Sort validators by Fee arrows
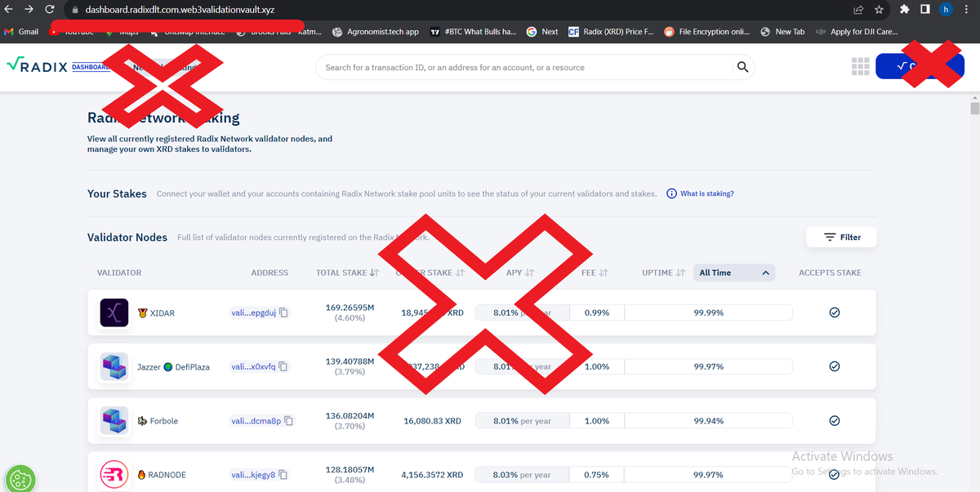Screen dimensions: 980x492 tap(604, 273)
